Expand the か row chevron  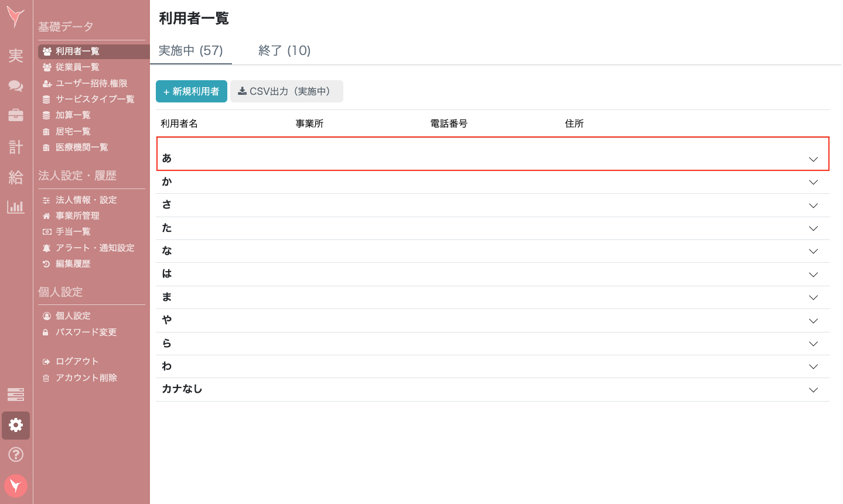point(813,182)
